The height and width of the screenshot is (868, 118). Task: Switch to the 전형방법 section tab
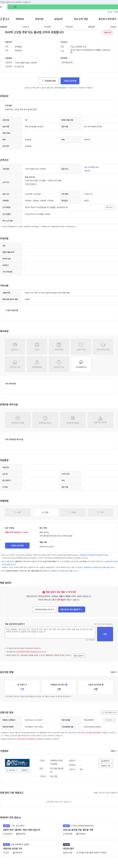(x=91, y=27)
